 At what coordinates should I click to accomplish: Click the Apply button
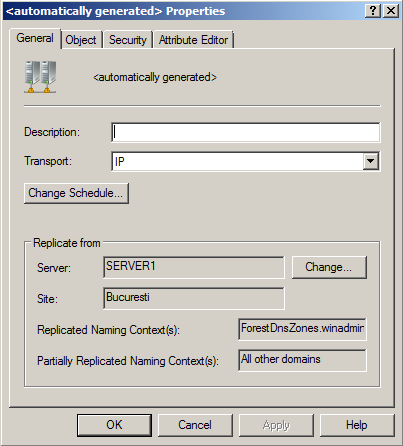coord(276,425)
